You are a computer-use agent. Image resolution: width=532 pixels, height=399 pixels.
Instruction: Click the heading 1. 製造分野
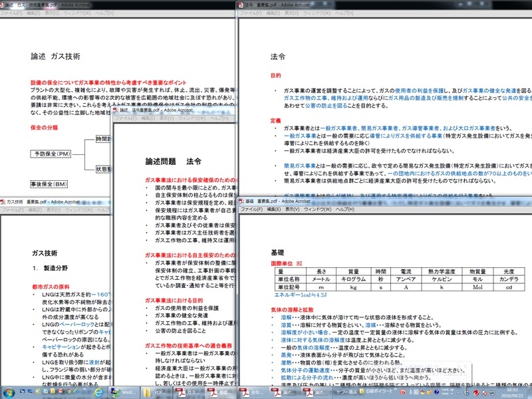[51, 268]
